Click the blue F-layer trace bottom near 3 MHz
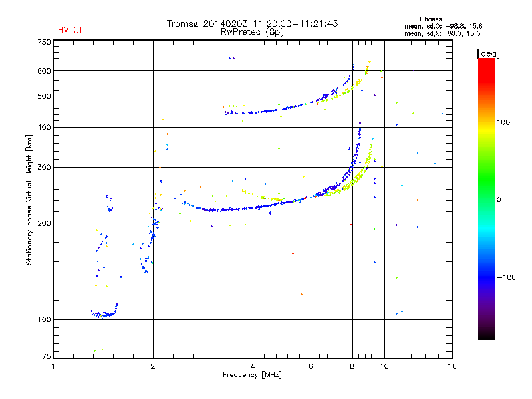532x399 pixels. coord(217,210)
